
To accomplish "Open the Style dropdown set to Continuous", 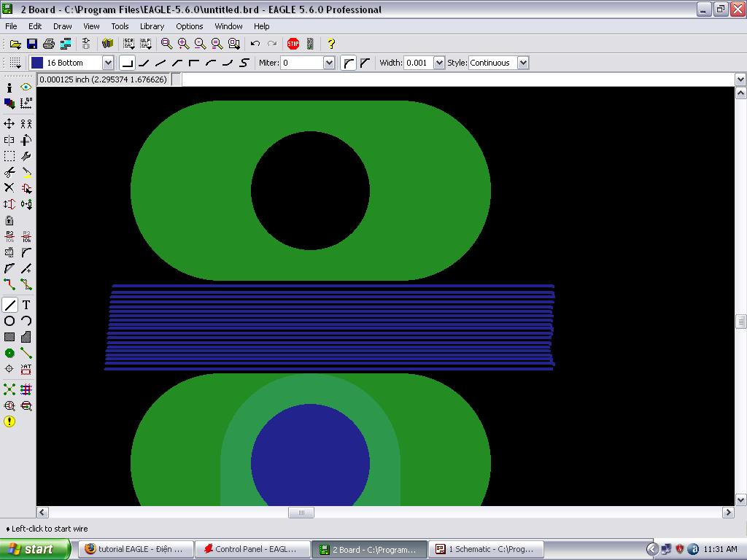I will [523, 63].
